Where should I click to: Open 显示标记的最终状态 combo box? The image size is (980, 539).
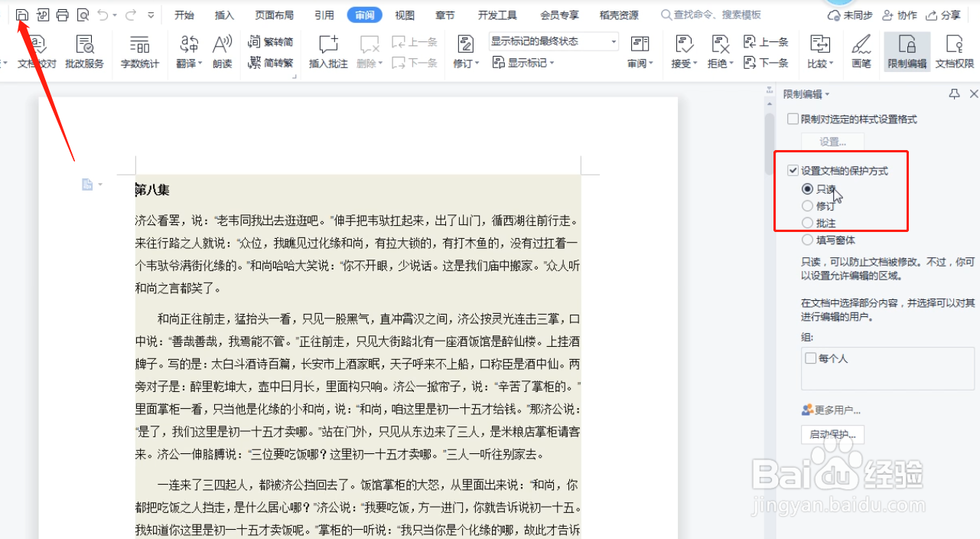tap(553, 41)
